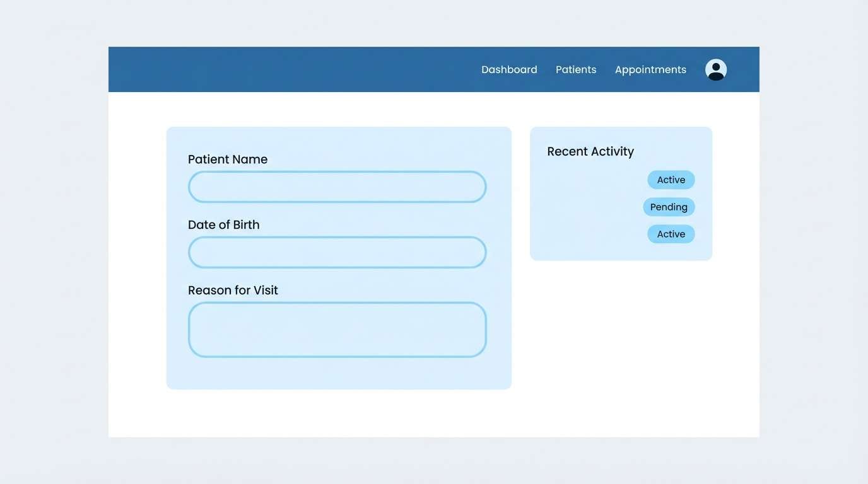The height and width of the screenshot is (484, 868).
Task: Click the 'Patient Name' label
Action: (x=228, y=159)
